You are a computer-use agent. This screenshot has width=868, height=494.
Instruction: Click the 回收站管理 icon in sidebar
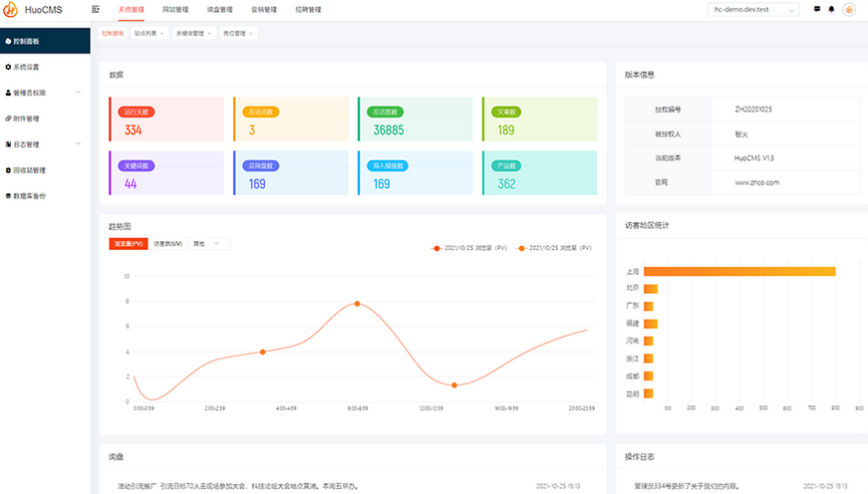coord(8,170)
